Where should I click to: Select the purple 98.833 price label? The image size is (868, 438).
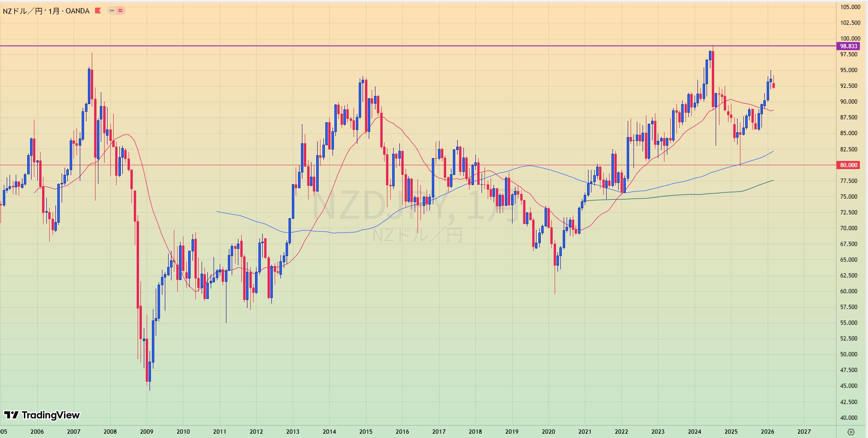[848, 46]
